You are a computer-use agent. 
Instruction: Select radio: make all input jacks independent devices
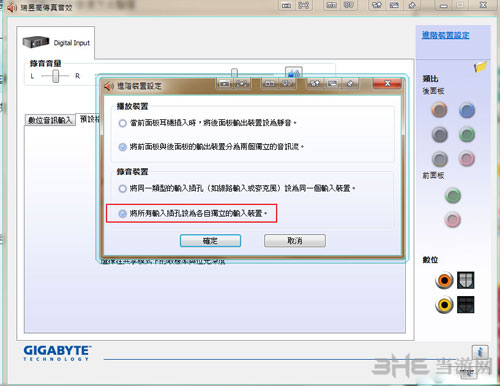[122, 213]
